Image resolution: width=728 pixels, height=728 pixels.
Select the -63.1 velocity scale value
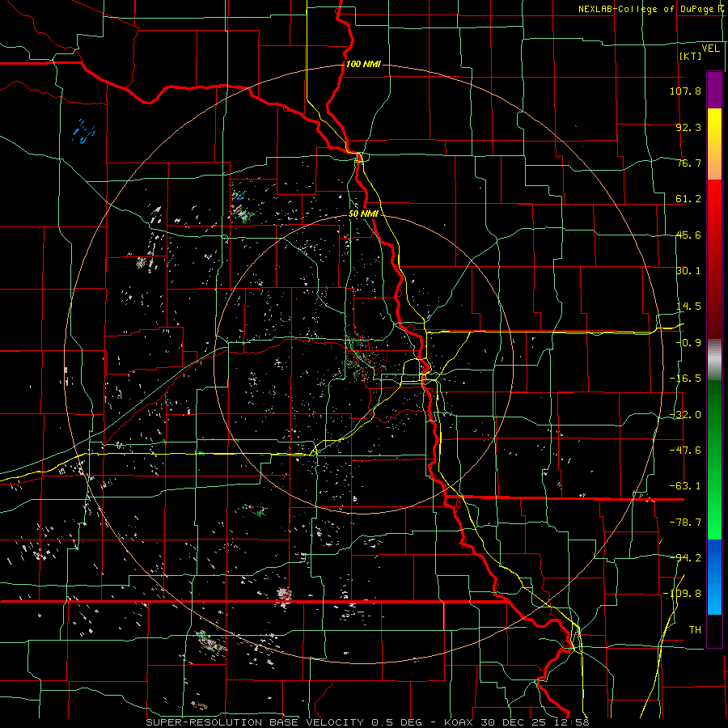(x=685, y=486)
